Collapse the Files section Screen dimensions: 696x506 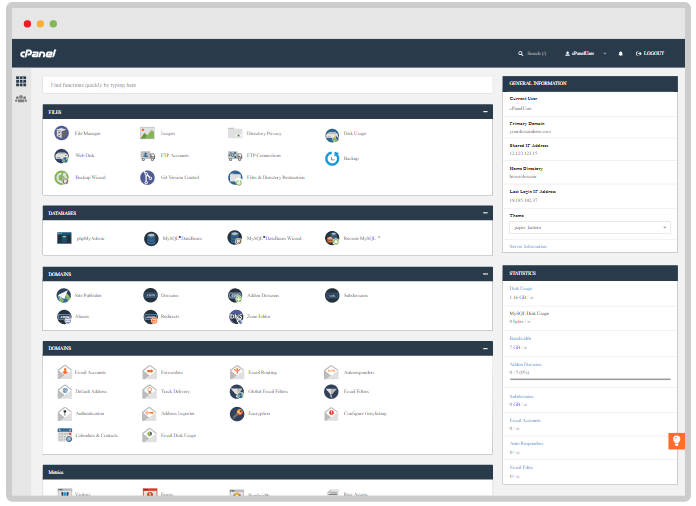click(x=485, y=112)
